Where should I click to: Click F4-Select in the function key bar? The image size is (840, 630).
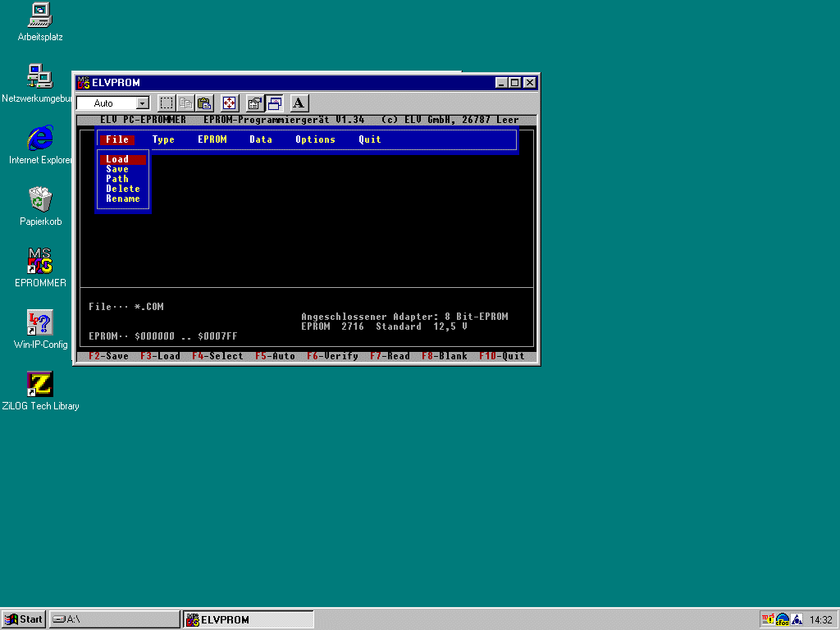pos(217,356)
